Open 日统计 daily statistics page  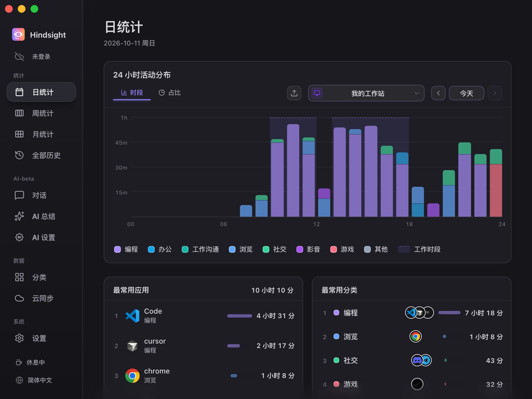coord(41,92)
